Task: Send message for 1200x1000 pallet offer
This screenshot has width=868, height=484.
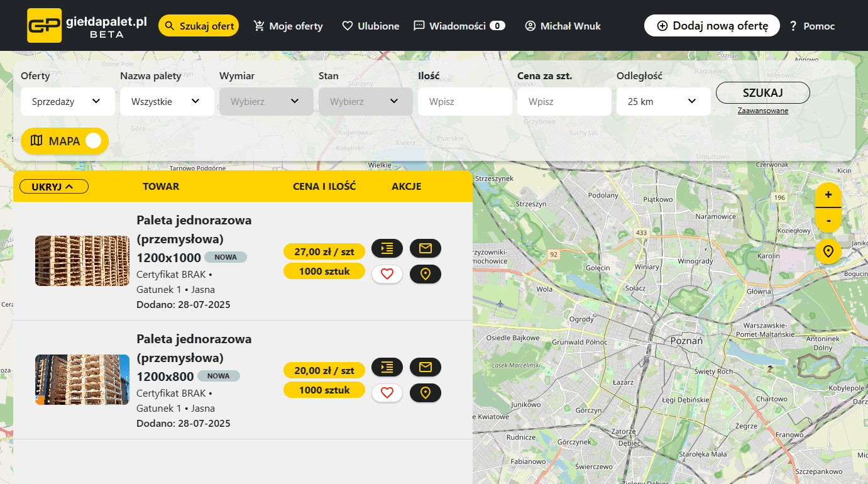Action: 426,248
